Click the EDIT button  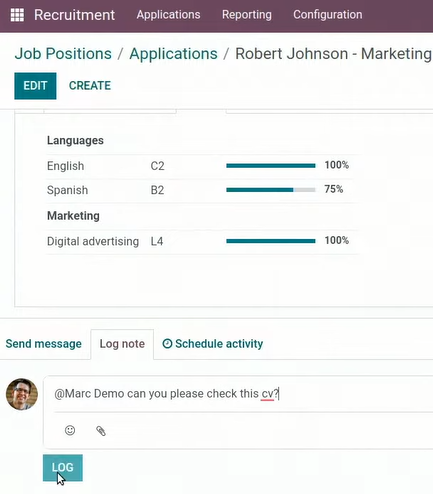click(x=35, y=86)
